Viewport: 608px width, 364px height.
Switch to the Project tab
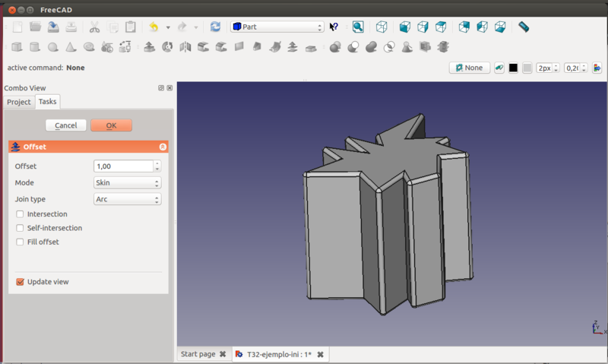click(19, 102)
